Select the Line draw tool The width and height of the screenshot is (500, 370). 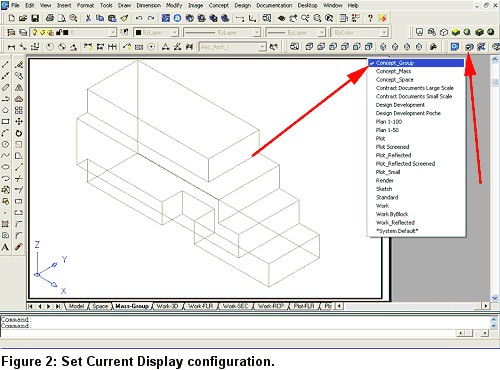pyautogui.click(x=5, y=64)
